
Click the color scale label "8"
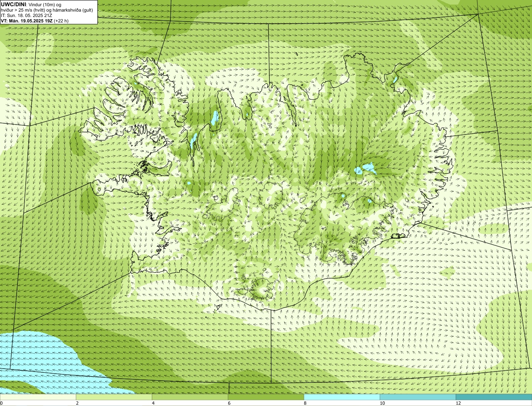[x=305, y=403]
